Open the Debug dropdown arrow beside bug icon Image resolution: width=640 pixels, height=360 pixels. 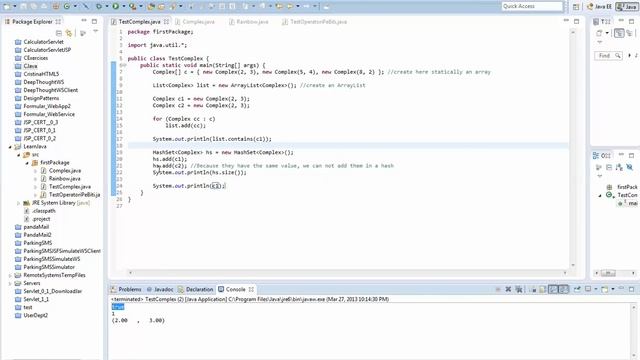pos(107,6)
